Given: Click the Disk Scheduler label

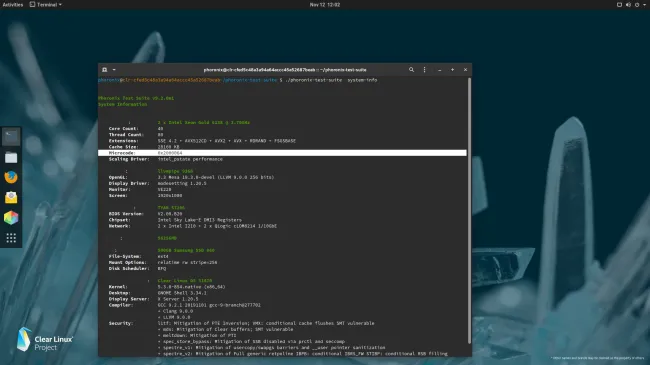Looking at the screenshot, I should coord(129,269).
